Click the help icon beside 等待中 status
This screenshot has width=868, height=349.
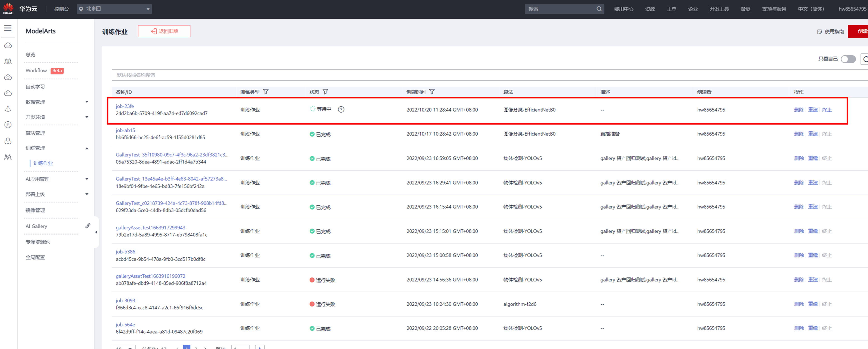341,109
